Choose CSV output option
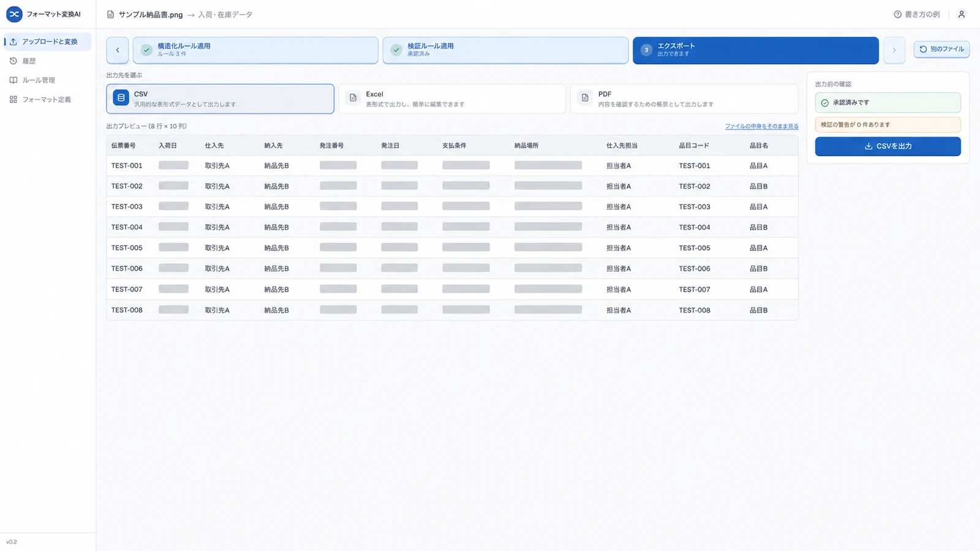 (221, 99)
